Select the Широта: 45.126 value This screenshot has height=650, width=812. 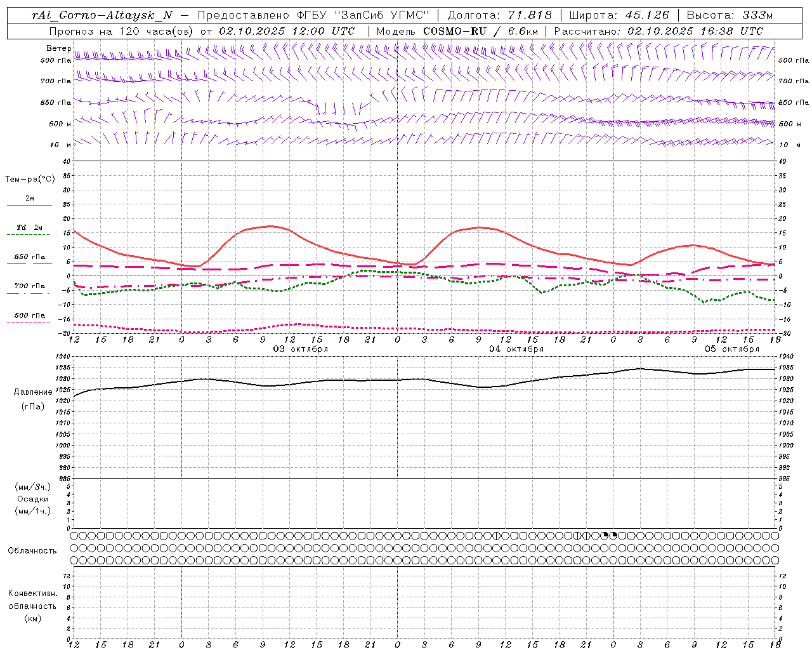point(619,15)
